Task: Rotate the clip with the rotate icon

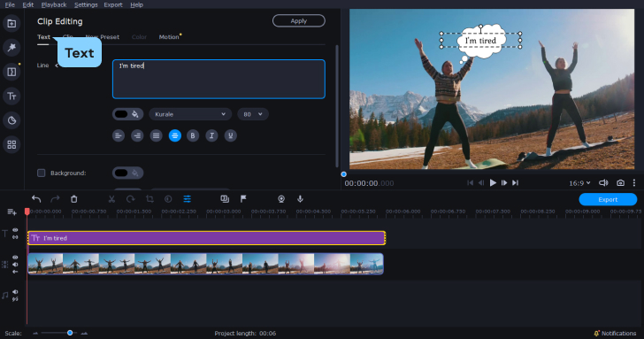Action: point(131,199)
